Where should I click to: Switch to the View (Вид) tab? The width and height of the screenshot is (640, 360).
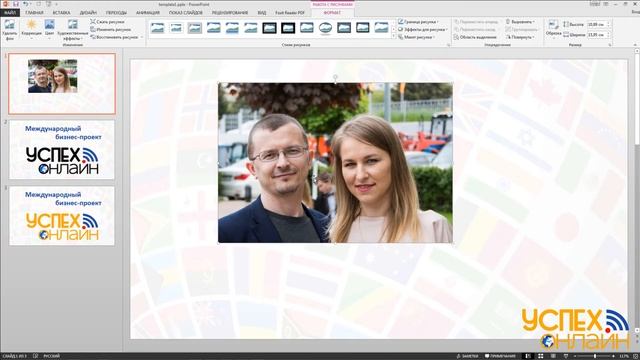click(262, 13)
